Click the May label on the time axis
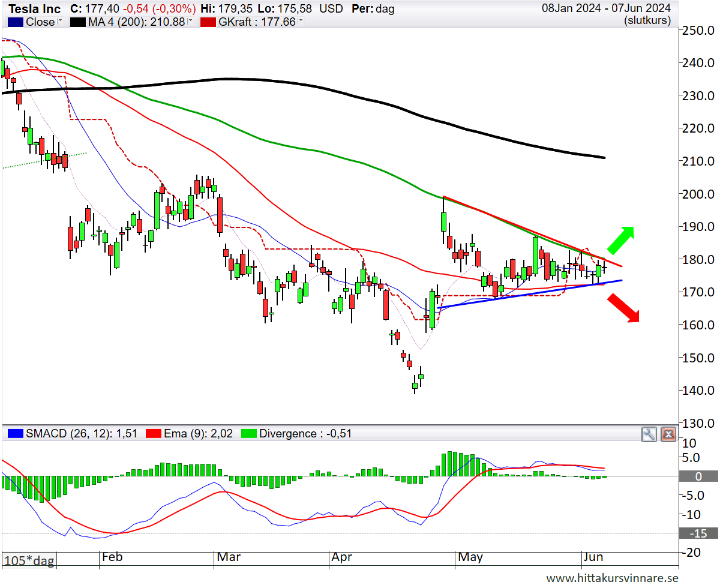Image resolution: width=720 pixels, height=588 pixels. pyautogui.click(x=470, y=557)
